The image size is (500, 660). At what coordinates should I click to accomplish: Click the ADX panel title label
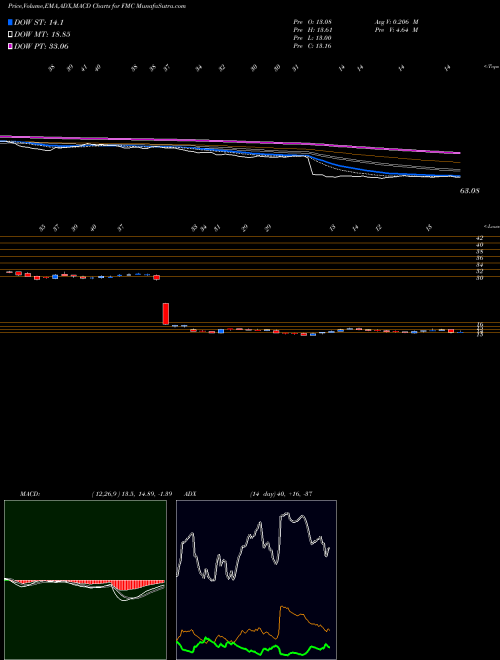click(x=190, y=494)
